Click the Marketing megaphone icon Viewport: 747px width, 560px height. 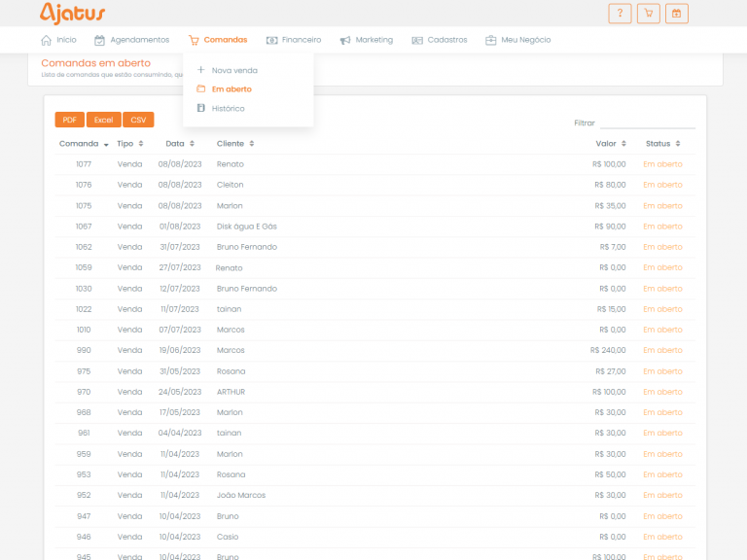coord(345,40)
